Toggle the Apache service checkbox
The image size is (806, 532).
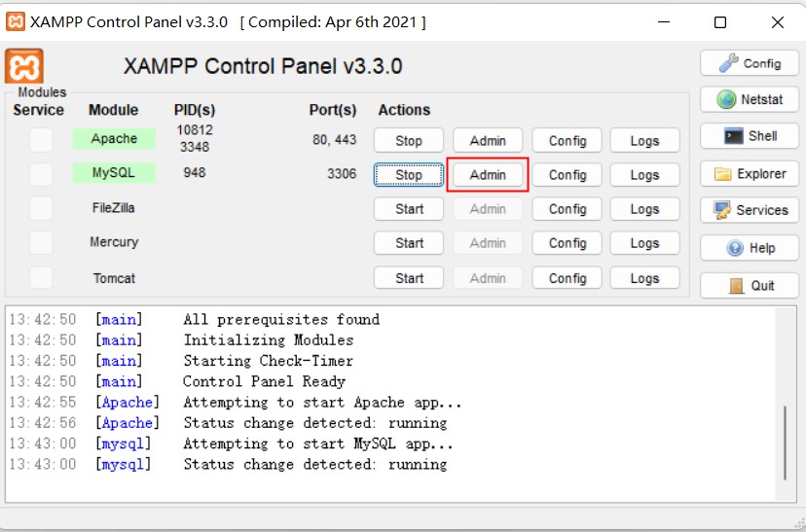[x=41, y=140]
